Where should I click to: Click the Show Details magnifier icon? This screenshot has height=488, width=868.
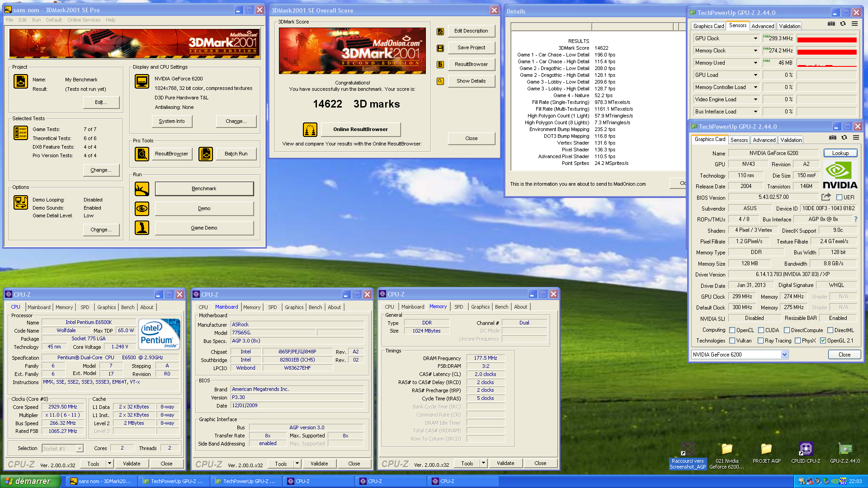tap(440, 81)
